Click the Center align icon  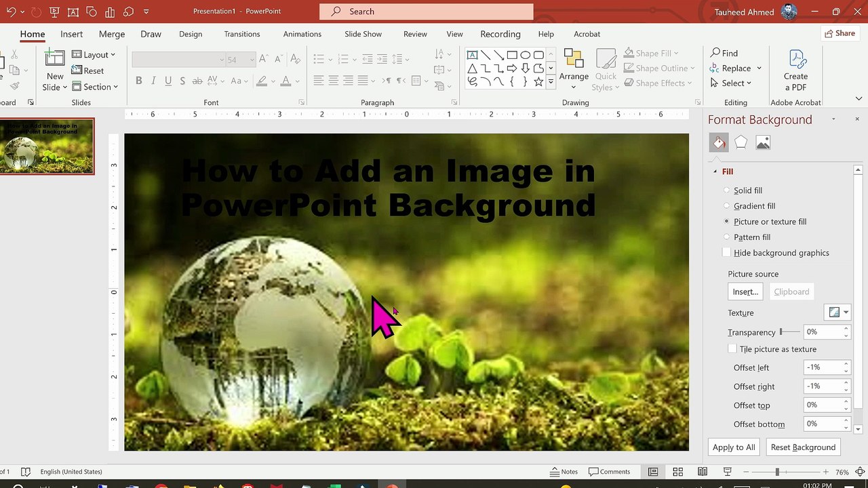(x=333, y=81)
